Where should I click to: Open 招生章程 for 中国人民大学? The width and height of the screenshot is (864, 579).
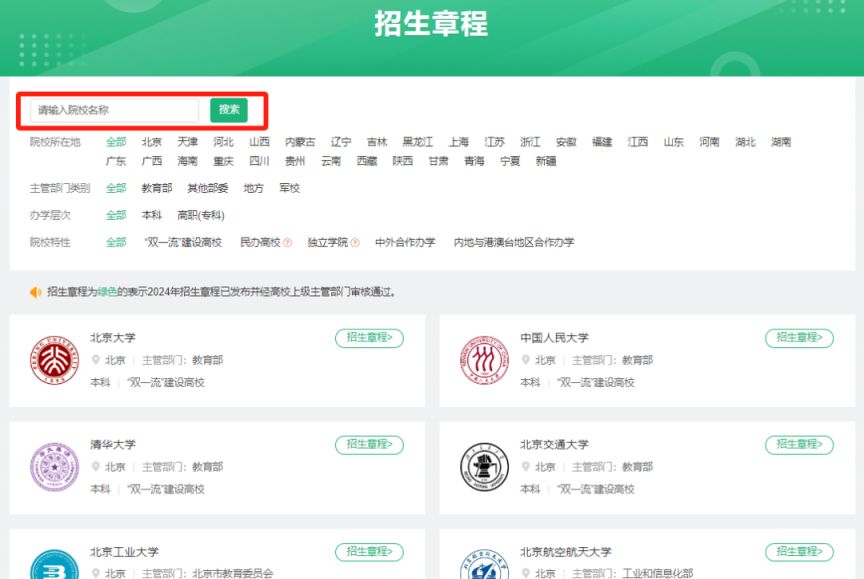coord(799,338)
